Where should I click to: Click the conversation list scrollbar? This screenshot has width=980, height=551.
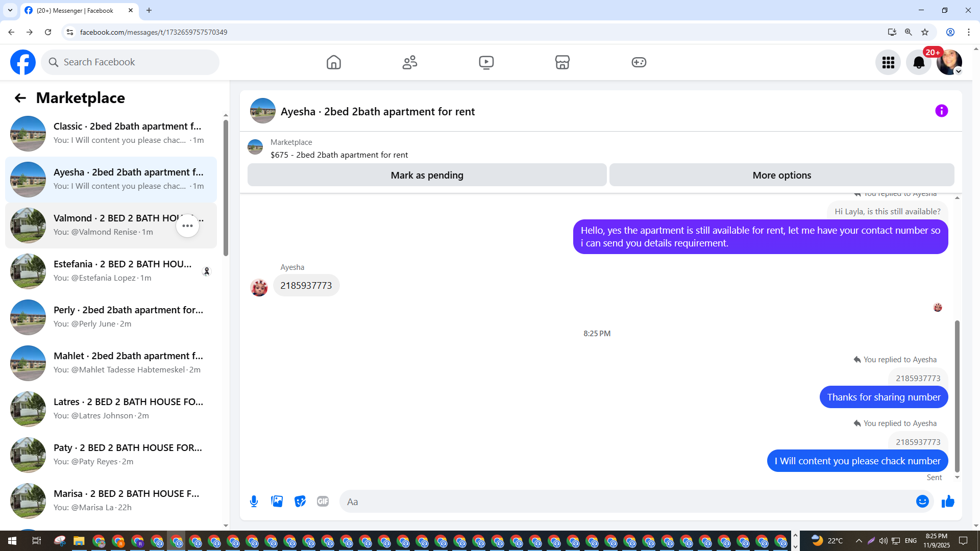point(226,189)
